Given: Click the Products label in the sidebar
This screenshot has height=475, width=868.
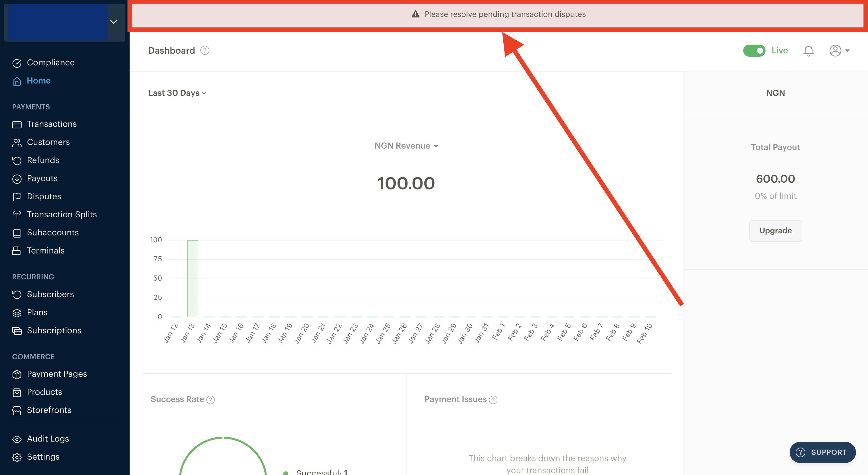Looking at the screenshot, I should click(x=45, y=392).
